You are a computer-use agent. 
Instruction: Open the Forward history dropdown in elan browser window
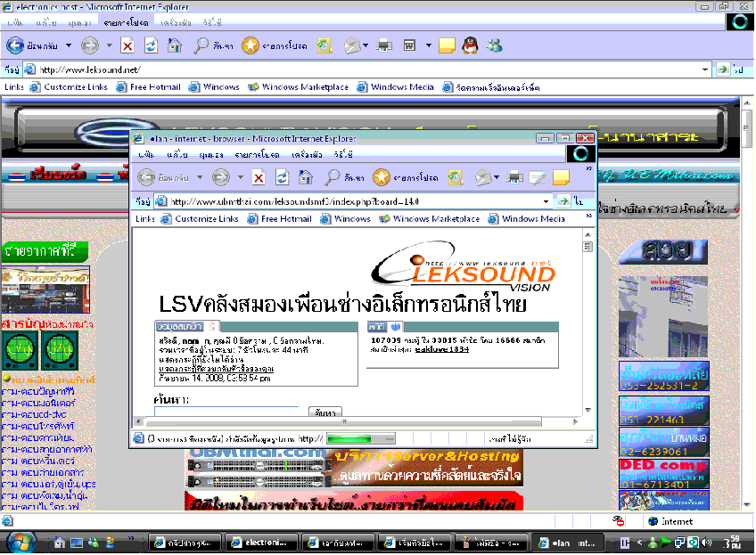click(240, 177)
